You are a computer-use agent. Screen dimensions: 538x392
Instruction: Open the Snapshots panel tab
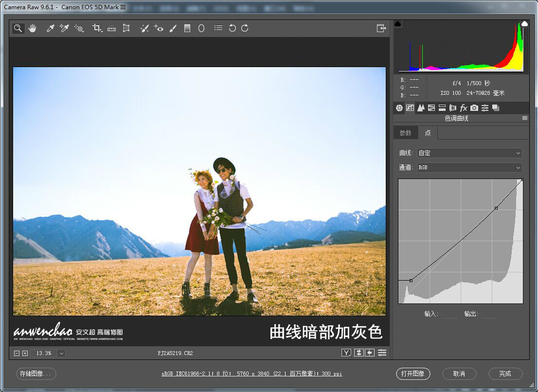point(496,108)
